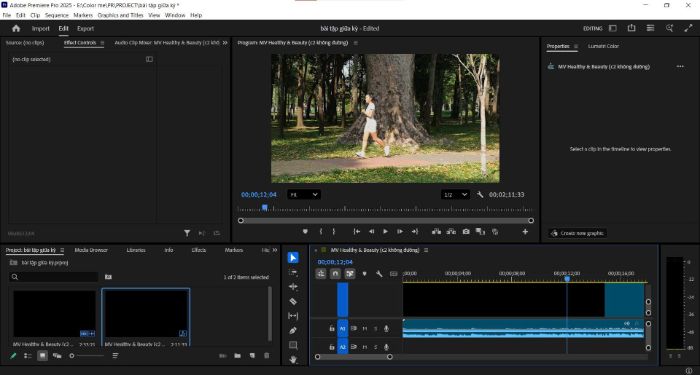Image resolution: width=700 pixels, height=375 pixels.
Task: Click Add Marker in Program monitor
Action: click(x=305, y=232)
